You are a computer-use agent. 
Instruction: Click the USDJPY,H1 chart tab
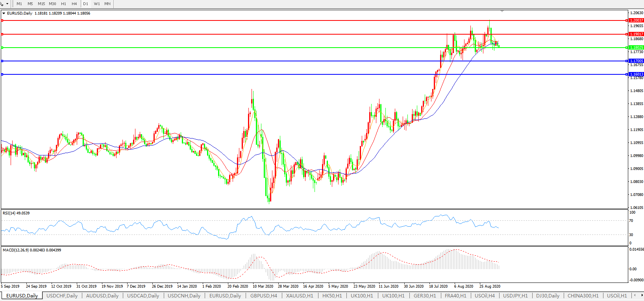tap(515, 295)
